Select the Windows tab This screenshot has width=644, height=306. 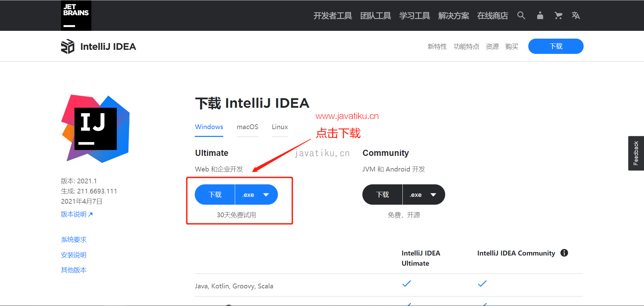pyautogui.click(x=209, y=127)
